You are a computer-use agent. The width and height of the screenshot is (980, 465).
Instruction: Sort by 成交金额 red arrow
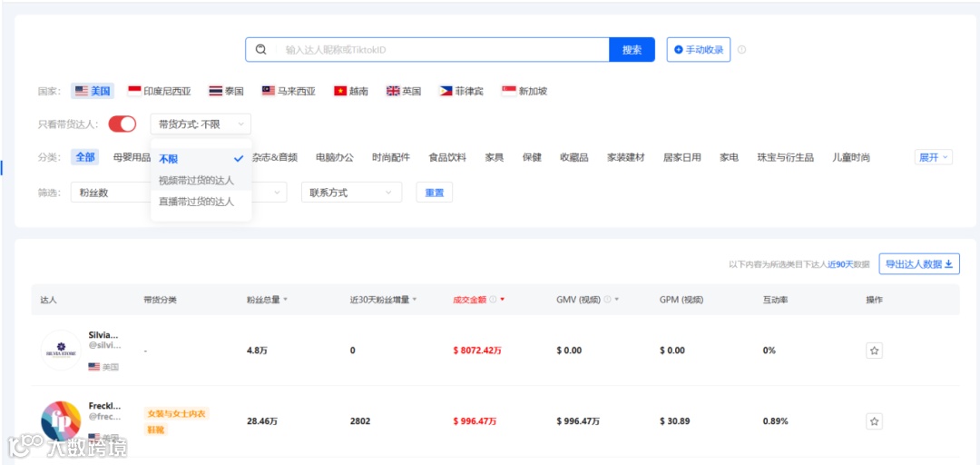click(x=503, y=299)
